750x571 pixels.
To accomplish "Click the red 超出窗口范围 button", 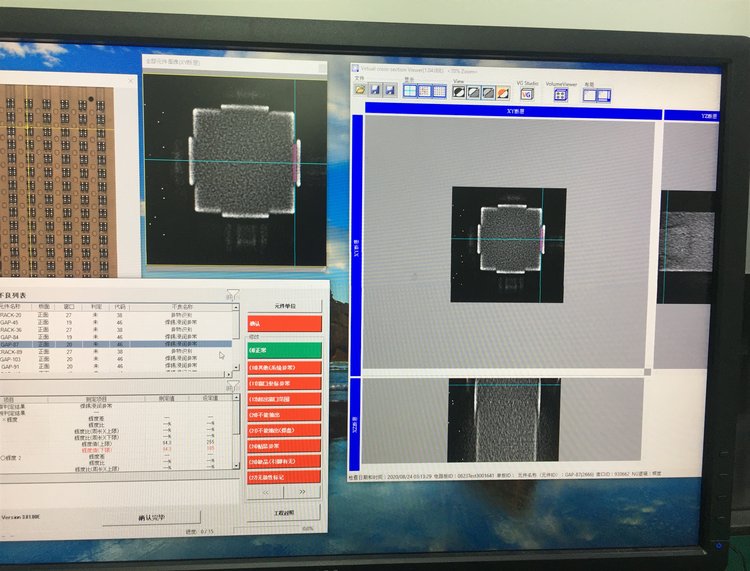I will coord(285,399).
